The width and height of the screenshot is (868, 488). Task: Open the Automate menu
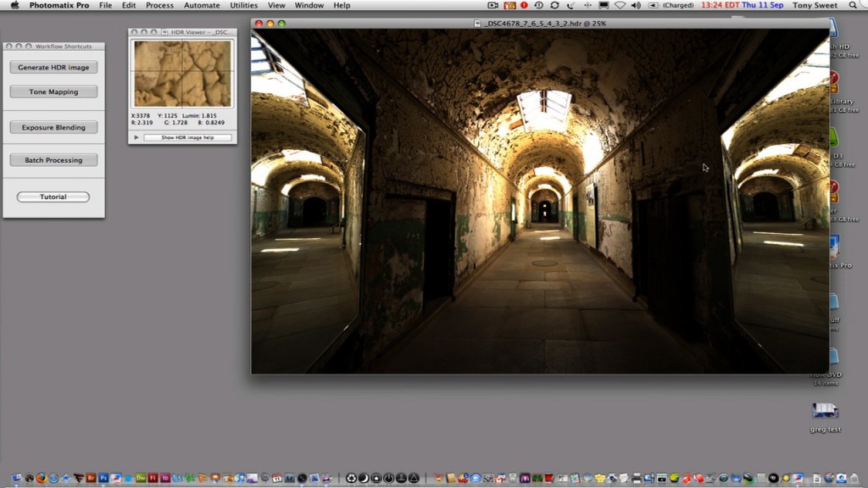tap(202, 6)
